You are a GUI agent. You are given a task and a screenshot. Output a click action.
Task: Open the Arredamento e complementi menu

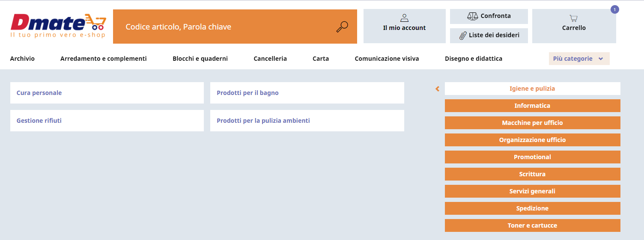pos(104,59)
